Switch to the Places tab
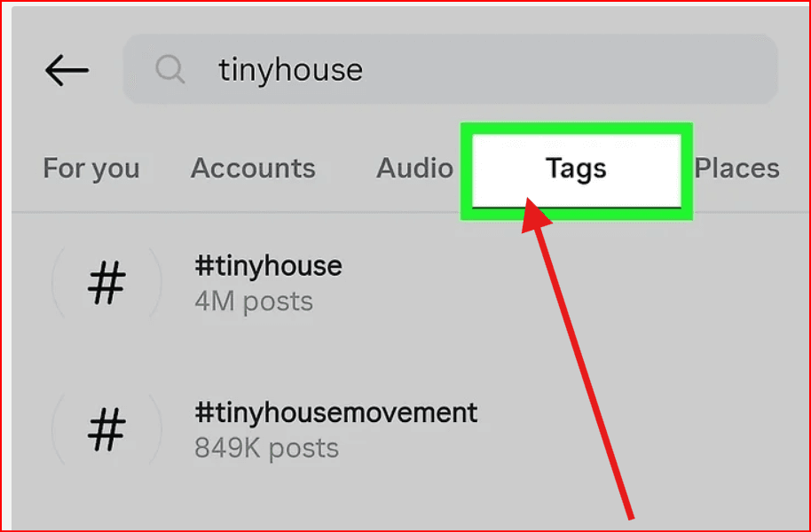Screen dimensions: 811x532 point(736,168)
